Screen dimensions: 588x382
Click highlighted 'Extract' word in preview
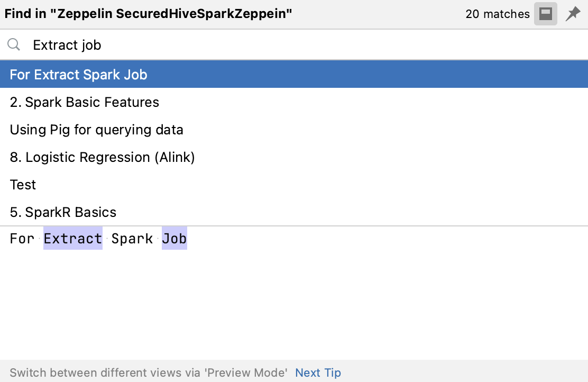73,238
